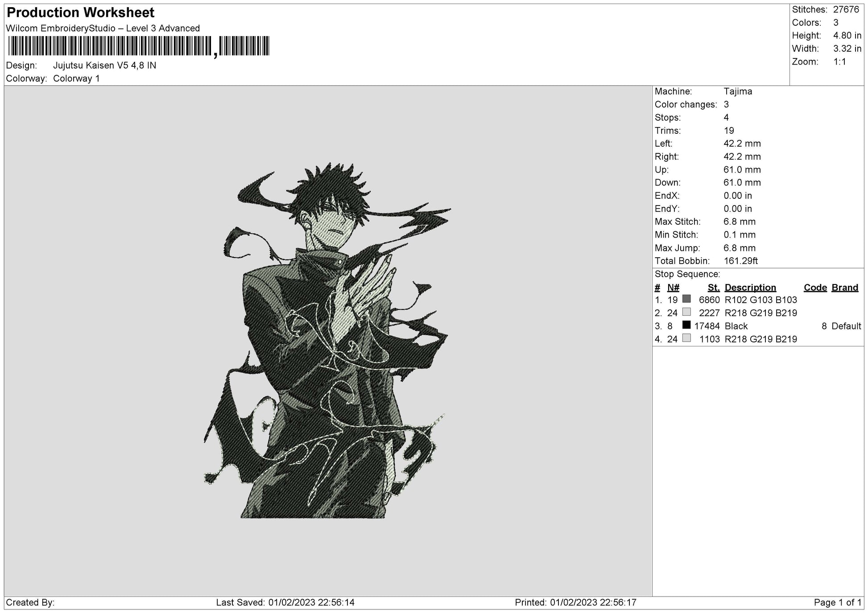Click the Height value 4.80 in
Viewport: 868px width, 613px height.
847,36
